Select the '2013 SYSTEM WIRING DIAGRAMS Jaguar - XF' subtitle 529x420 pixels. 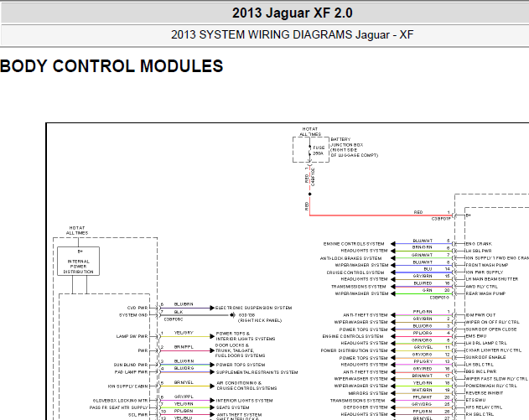coord(292,34)
